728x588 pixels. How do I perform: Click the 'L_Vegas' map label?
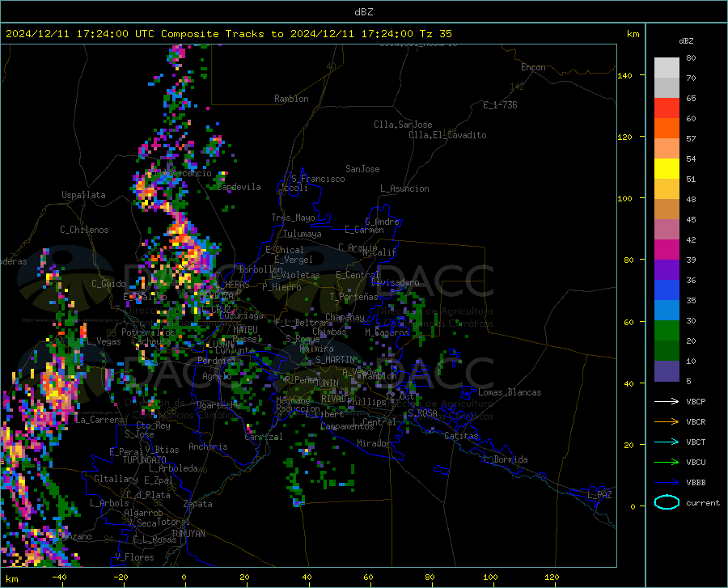[x=104, y=341]
